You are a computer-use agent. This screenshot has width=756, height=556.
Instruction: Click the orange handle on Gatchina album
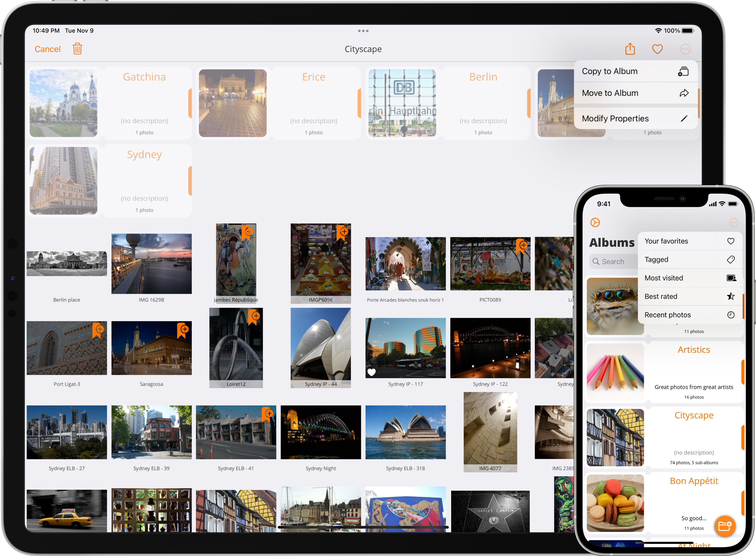[x=190, y=103]
